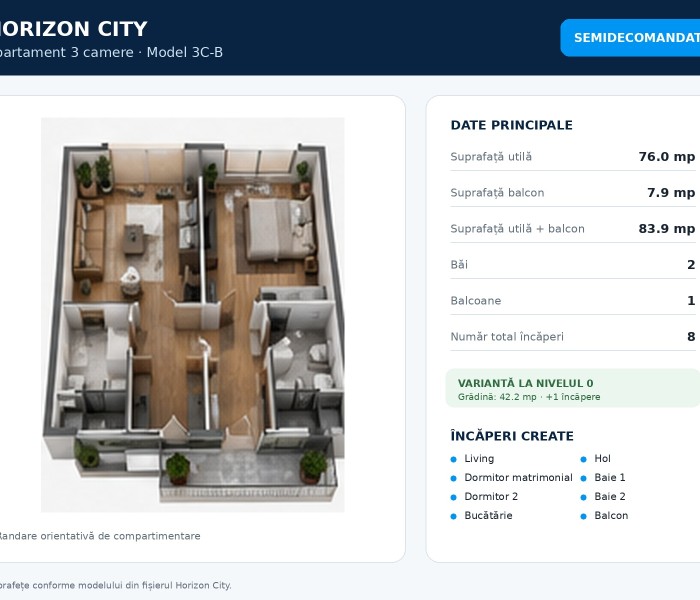Click the 'Bucătărie' list item
This screenshot has height=600, width=700.
point(488,516)
